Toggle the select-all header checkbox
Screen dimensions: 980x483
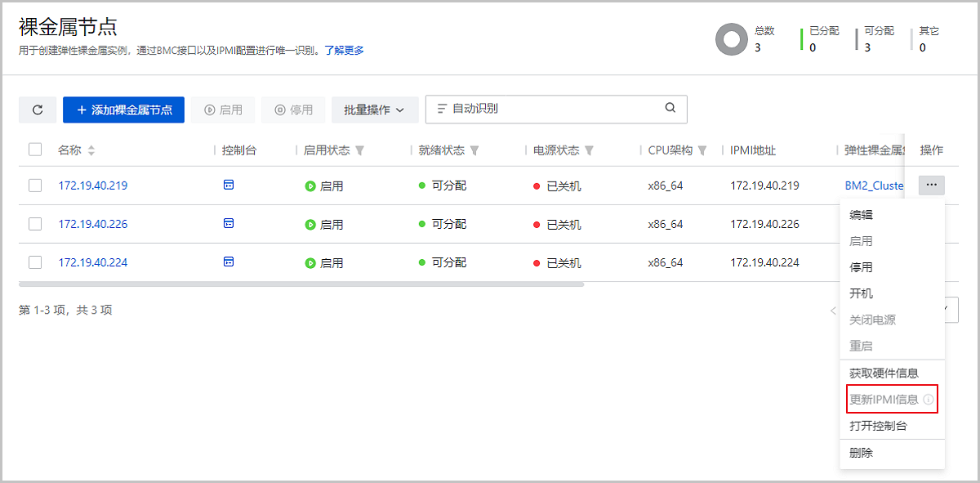coord(35,150)
